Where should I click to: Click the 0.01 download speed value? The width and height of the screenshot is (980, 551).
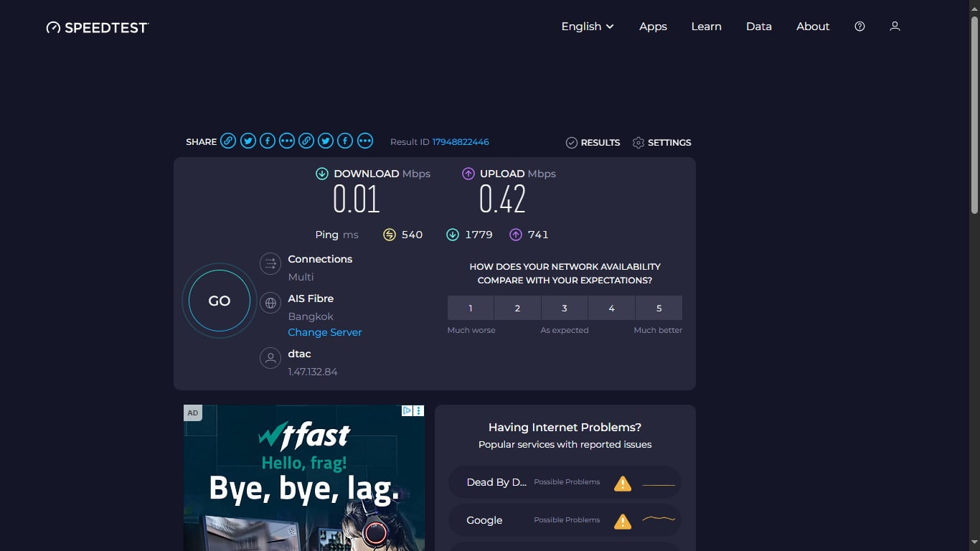(x=356, y=199)
